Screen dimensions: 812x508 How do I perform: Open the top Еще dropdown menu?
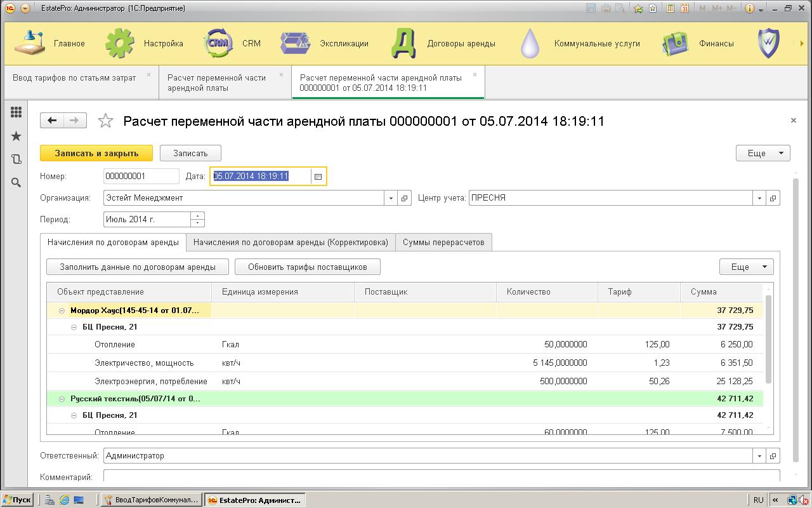(763, 153)
